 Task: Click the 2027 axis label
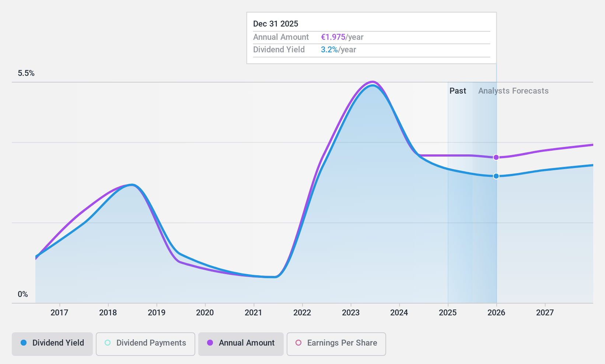point(545,313)
